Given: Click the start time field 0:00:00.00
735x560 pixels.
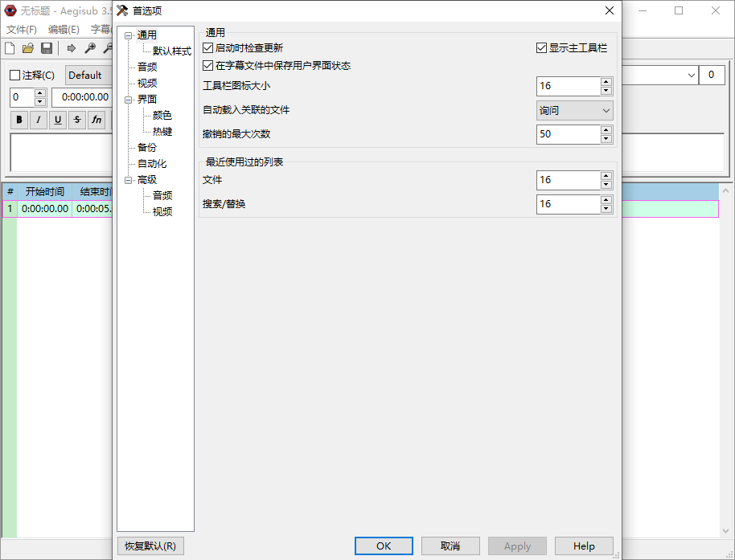Looking at the screenshot, I should (x=82, y=97).
